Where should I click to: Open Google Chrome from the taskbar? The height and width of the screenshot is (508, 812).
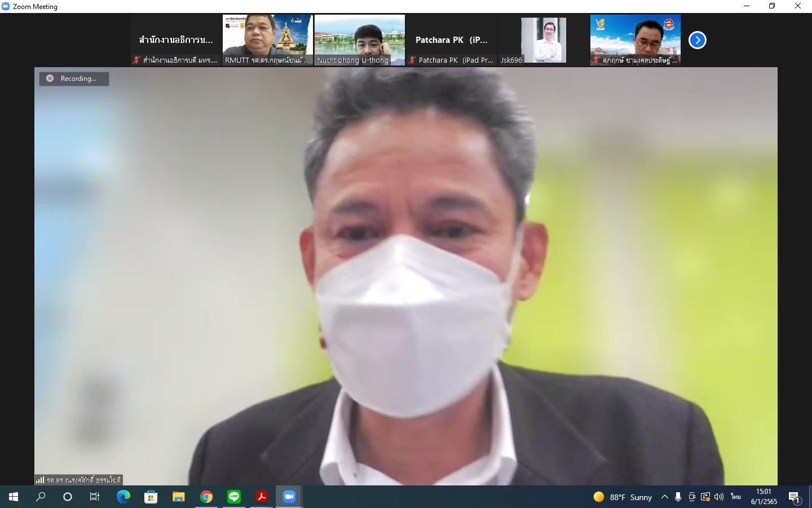click(x=206, y=497)
